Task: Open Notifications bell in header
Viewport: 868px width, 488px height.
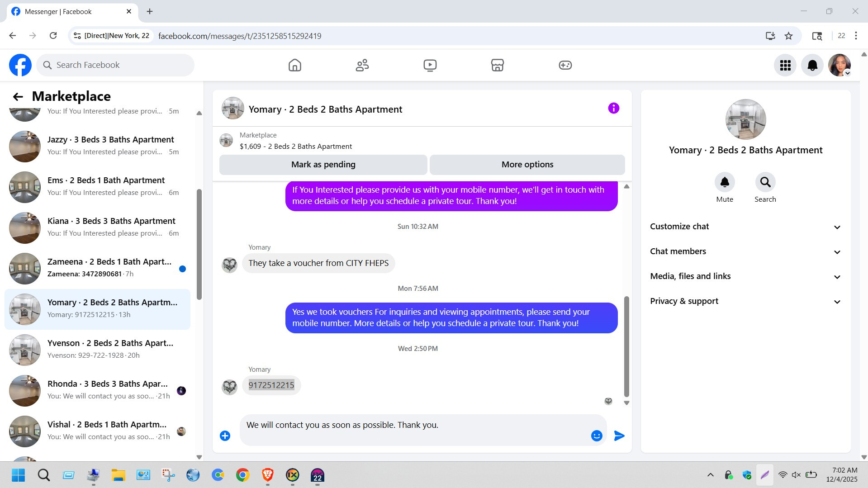Action: [812, 66]
